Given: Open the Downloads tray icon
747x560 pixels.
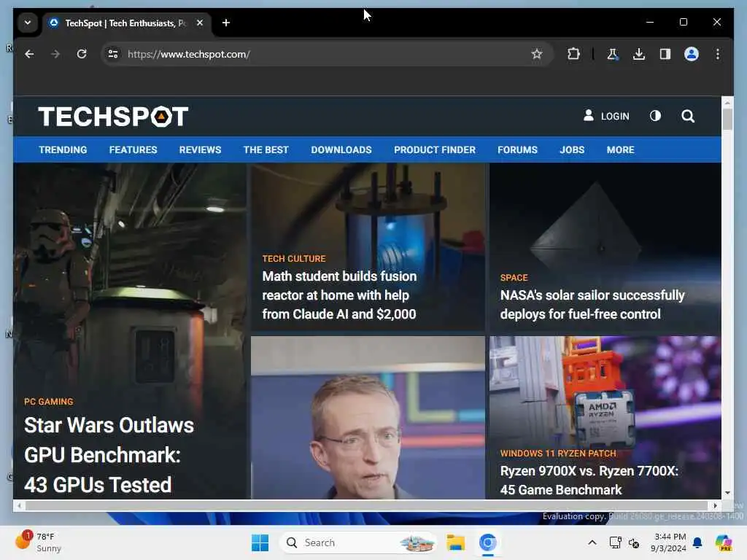Looking at the screenshot, I should (x=639, y=54).
